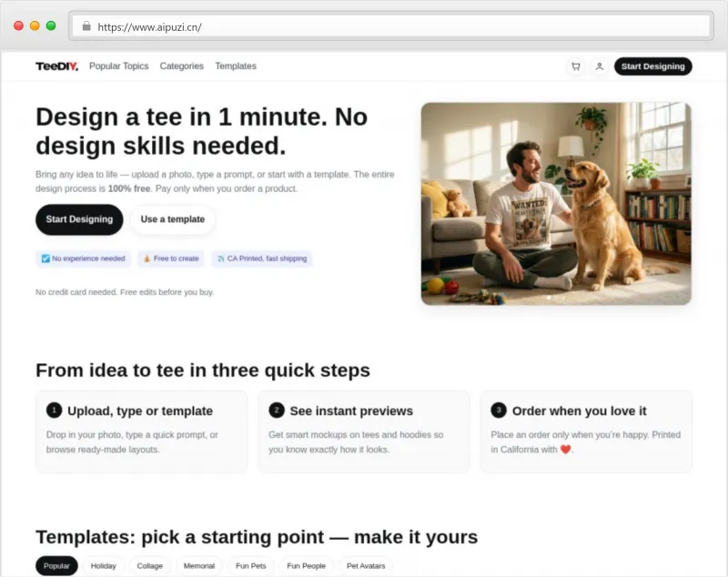Open the shopping cart icon

point(575,66)
